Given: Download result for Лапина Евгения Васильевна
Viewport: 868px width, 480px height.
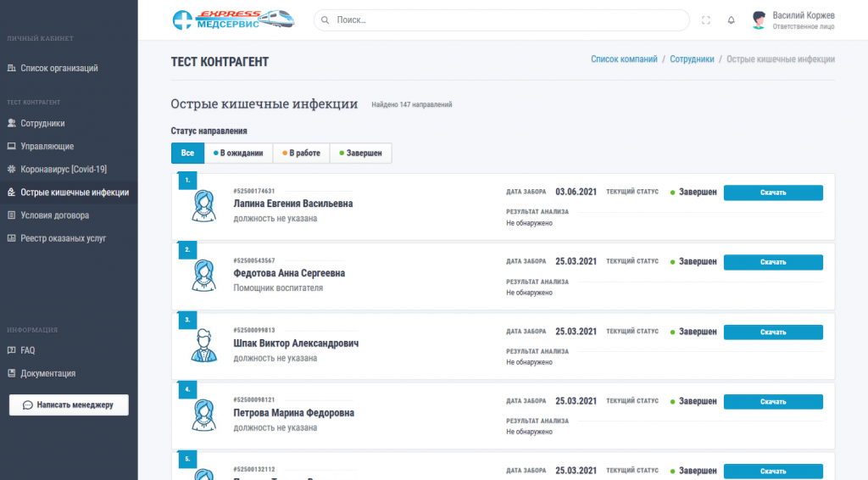Looking at the screenshot, I should pyautogui.click(x=772, y=193).
